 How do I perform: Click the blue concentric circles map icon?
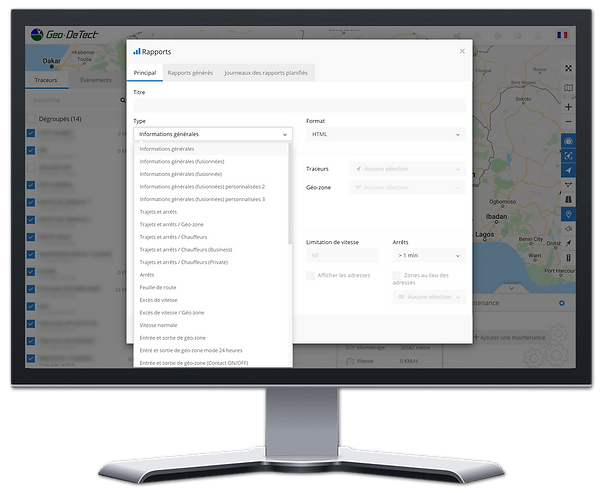click(x=568, y=141)
